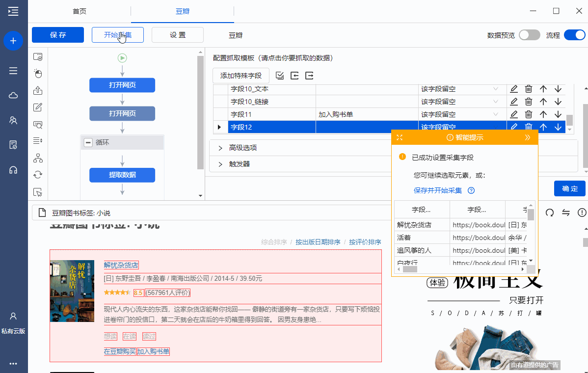The width and height of the screenshot is (588, 373).
Task: Open the cloud icon in sidebar
Action: point(13,95)
